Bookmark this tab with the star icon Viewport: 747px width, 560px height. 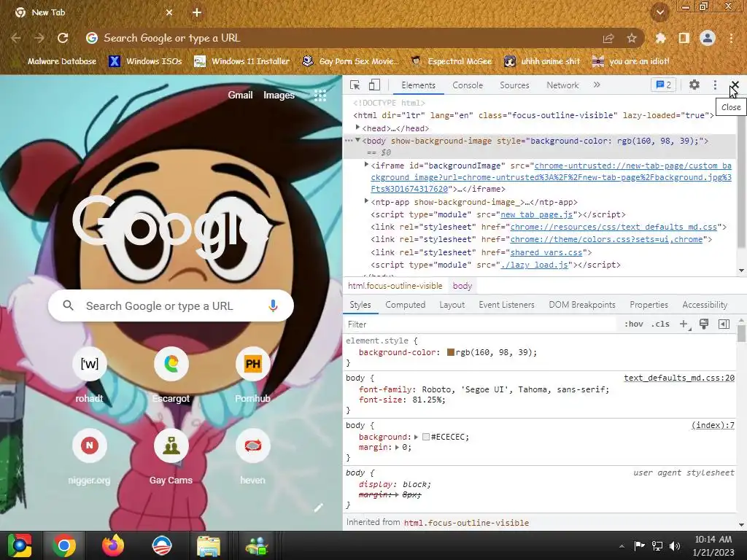coord(632,38)
